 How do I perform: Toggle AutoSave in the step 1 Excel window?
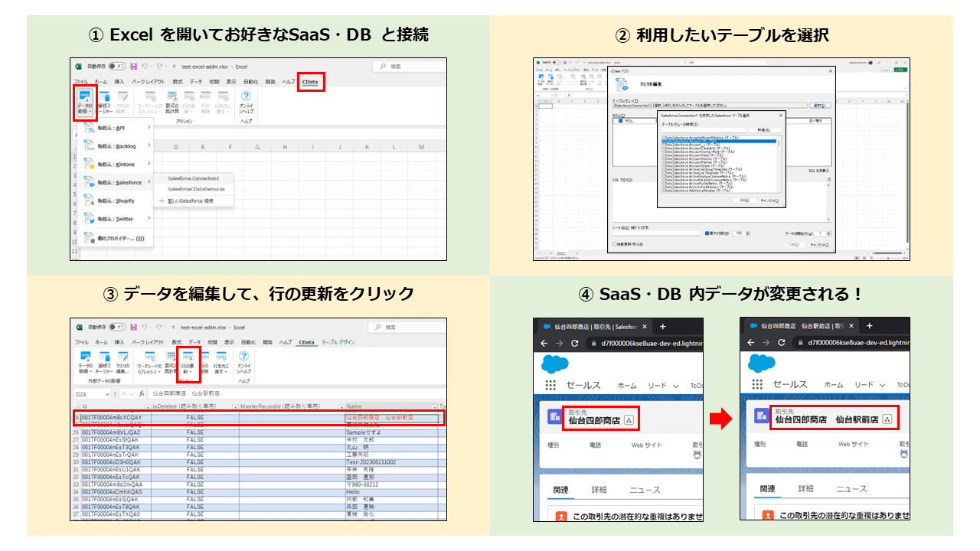click(117, 67)
